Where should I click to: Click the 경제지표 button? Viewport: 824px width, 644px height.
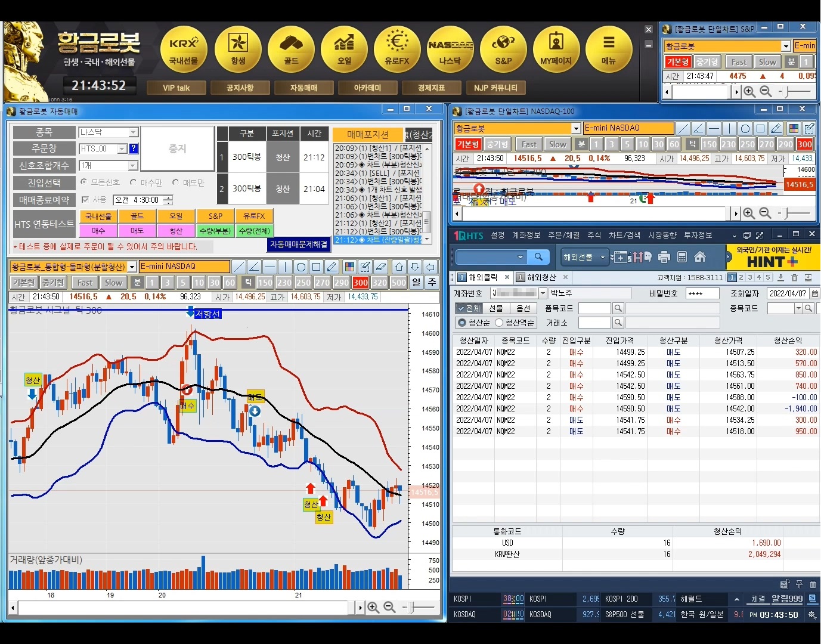click(431, 88)
